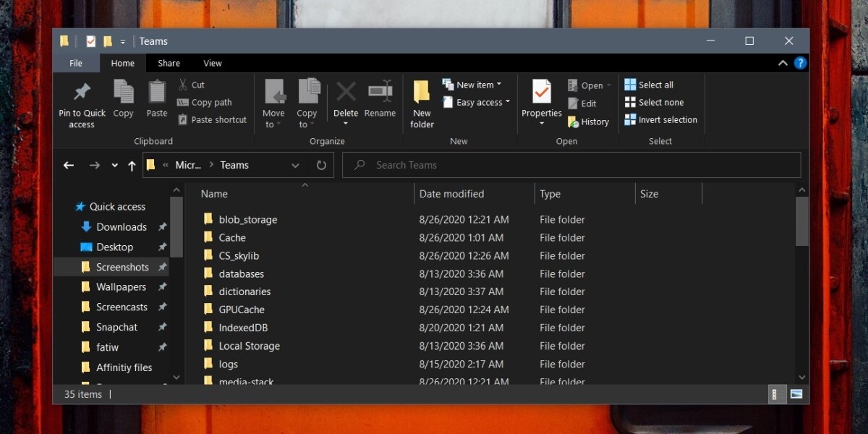
Task: Click the Delete icon in Organize group
Action: [346, 93]
